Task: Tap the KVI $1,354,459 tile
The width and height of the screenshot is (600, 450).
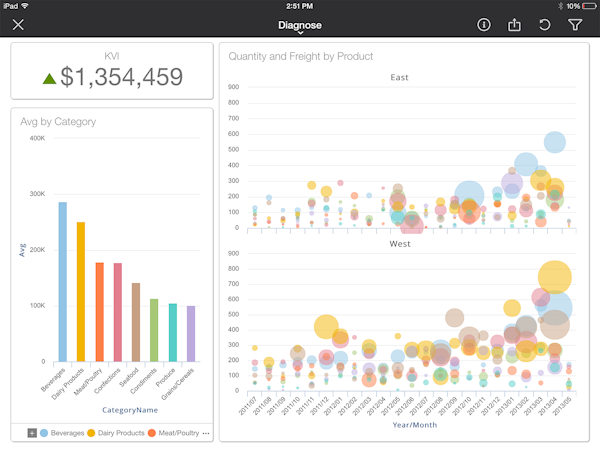Action: [x=112, y=71]
